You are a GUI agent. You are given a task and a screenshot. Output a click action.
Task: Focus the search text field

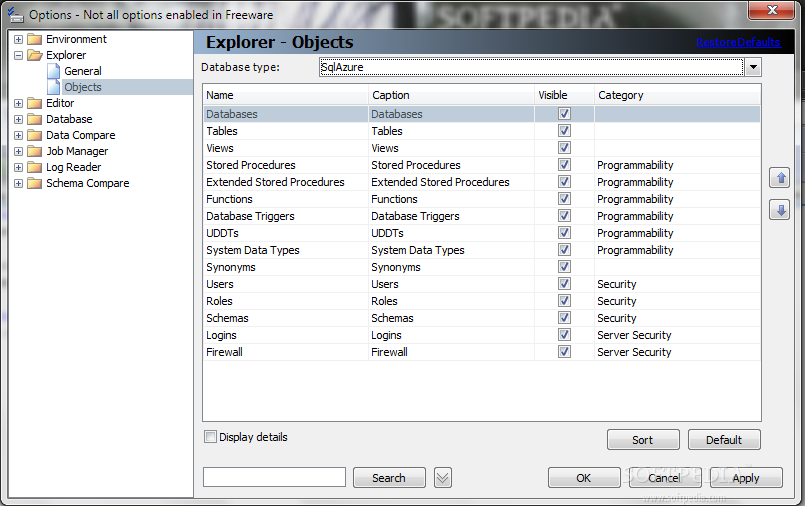point(274,477)
